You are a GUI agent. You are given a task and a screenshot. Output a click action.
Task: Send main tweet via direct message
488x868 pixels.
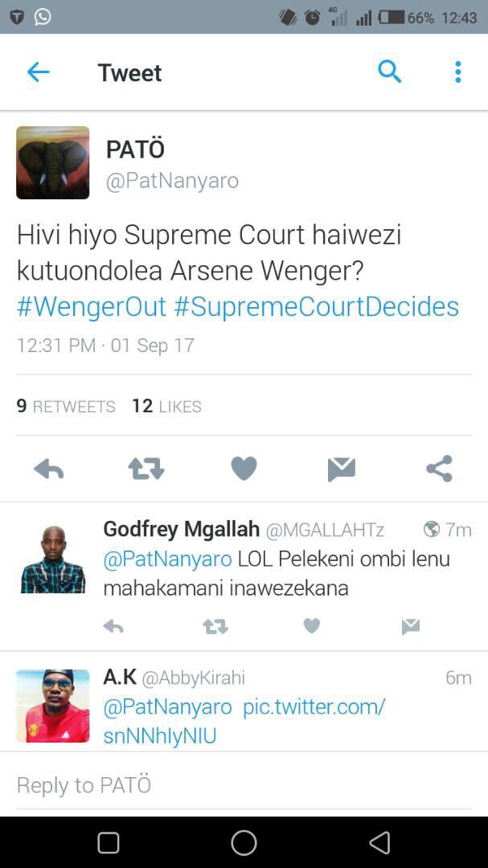(342, 469)
